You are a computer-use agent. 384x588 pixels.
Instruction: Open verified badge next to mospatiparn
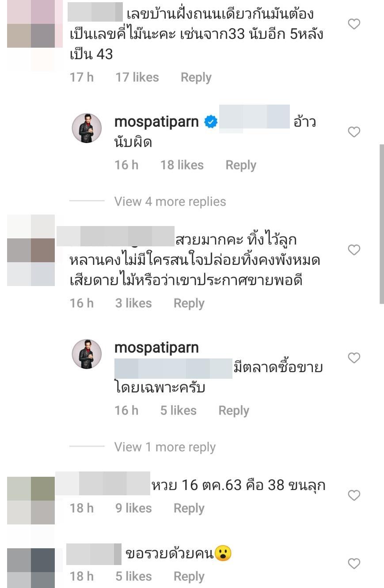211,122
